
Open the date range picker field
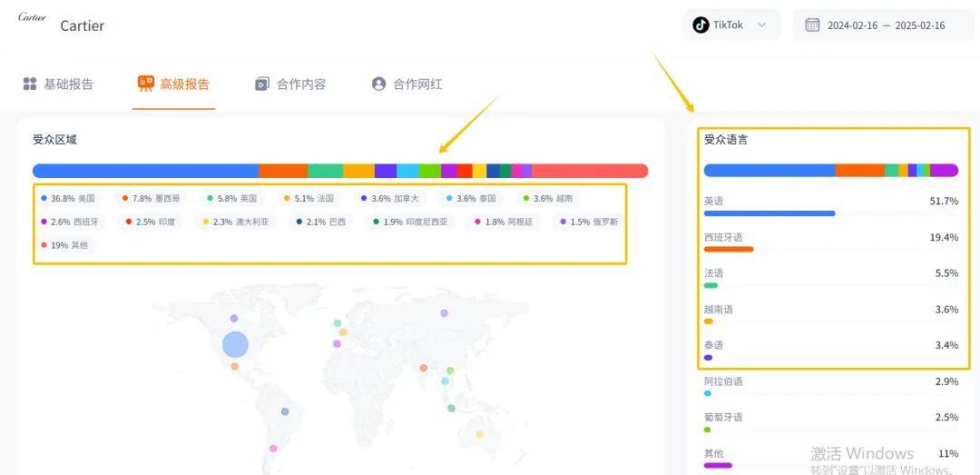click(885, 25)
